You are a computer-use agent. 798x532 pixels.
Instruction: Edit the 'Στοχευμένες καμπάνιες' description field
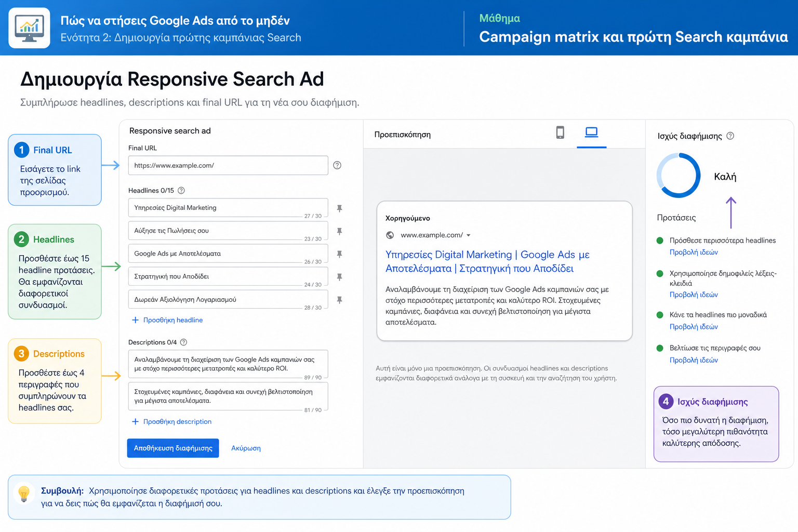click(228, 397)
